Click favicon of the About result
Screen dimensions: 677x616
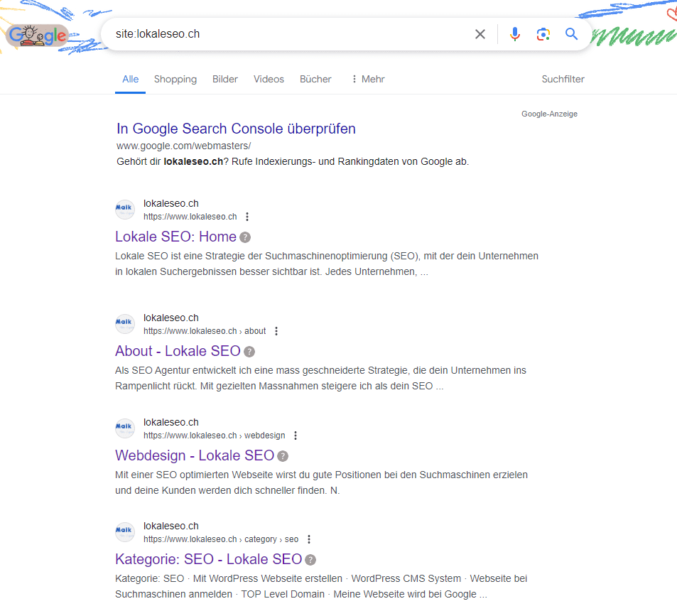[x=125, y=324]
